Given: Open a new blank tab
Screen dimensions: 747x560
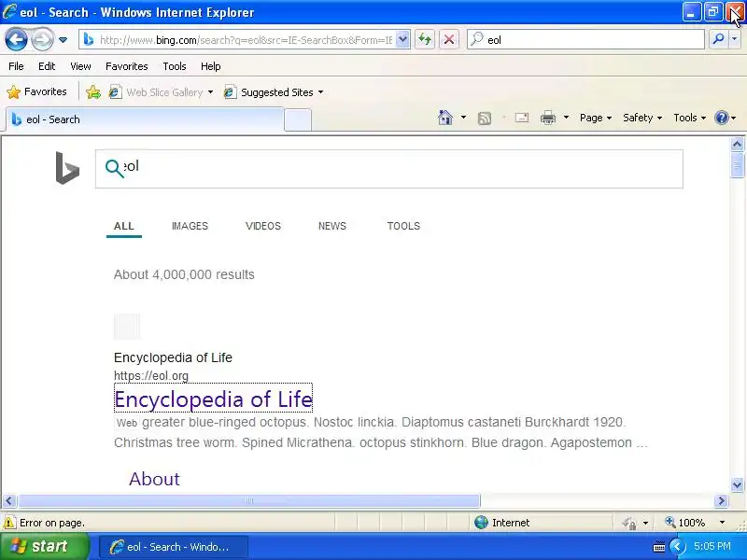Looking at the screenshot, I should (298, 120).
